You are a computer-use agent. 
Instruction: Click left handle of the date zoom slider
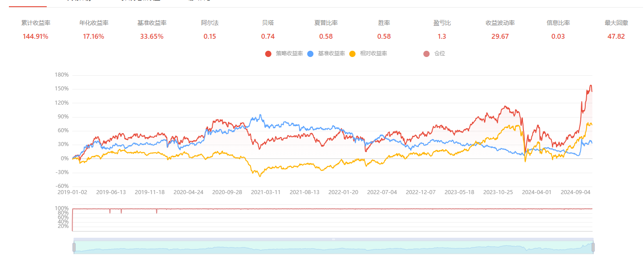[x=74, y=247]
